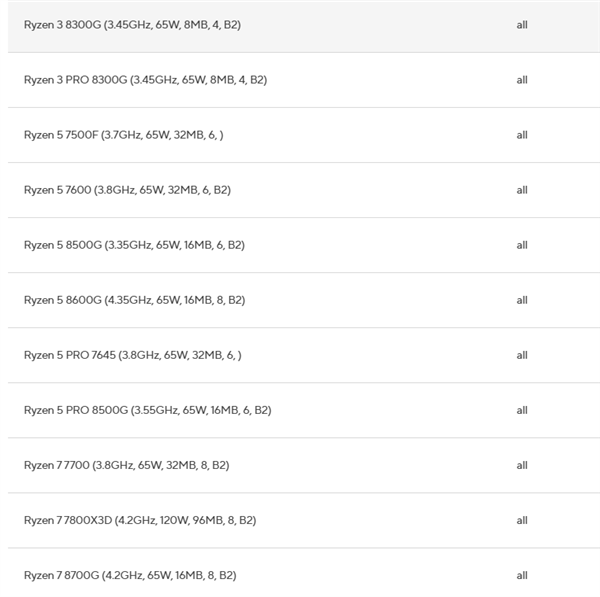Select the Ryzen 7 7800X3D entry

[x=140, y=520]
